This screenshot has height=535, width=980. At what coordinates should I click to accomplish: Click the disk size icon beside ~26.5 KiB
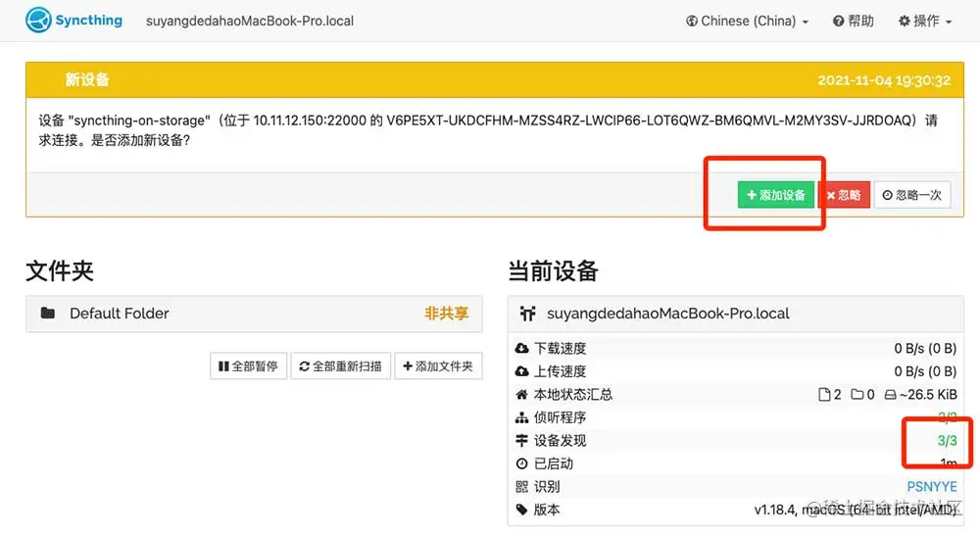890,395
